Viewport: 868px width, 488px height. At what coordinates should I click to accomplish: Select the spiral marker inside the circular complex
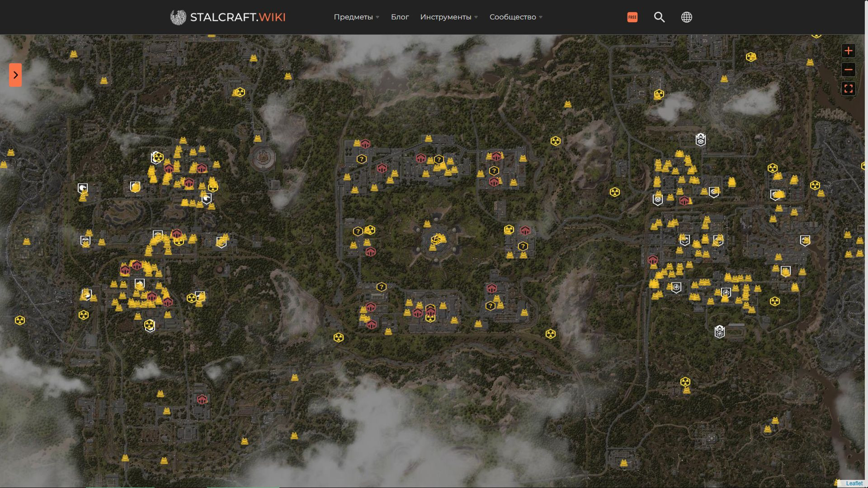click(436, 239)
